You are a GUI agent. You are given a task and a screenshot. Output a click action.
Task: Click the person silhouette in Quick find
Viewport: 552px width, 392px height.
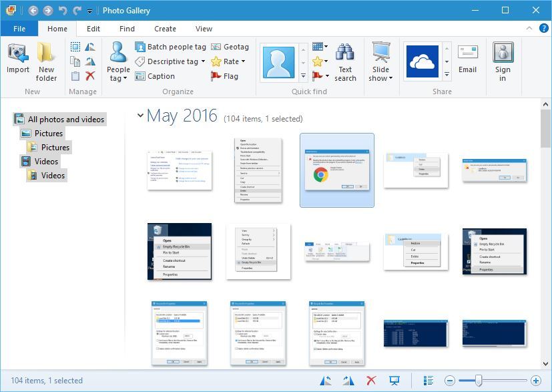[x=278, y=62]
